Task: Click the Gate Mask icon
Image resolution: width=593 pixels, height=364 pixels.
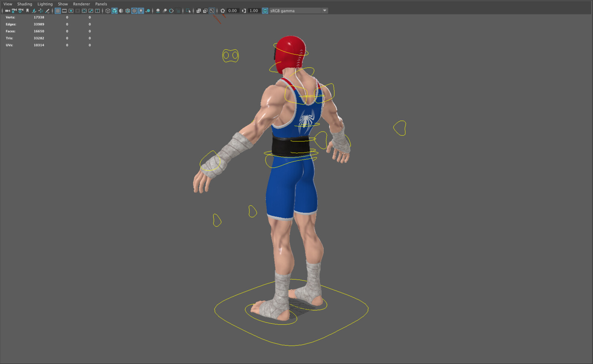Action: pos(77,11)
